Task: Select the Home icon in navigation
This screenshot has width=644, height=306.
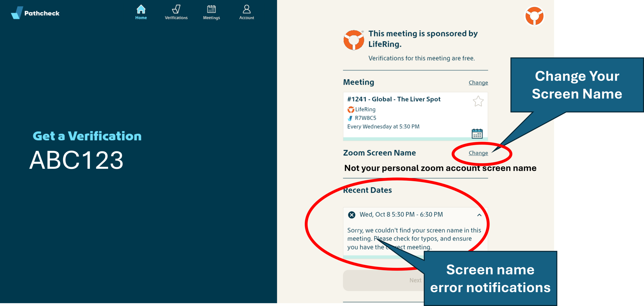Action: tap(141, 10)
